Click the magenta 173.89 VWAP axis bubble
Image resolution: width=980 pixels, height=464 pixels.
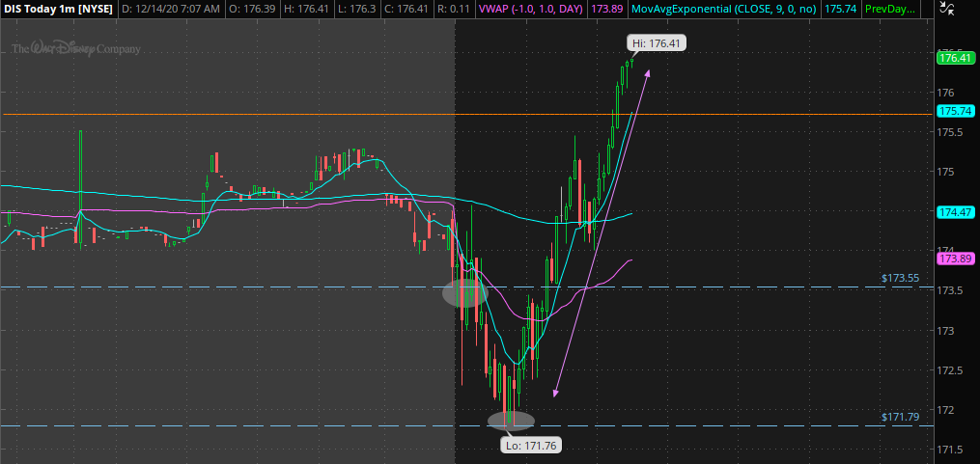click(956, 258)
